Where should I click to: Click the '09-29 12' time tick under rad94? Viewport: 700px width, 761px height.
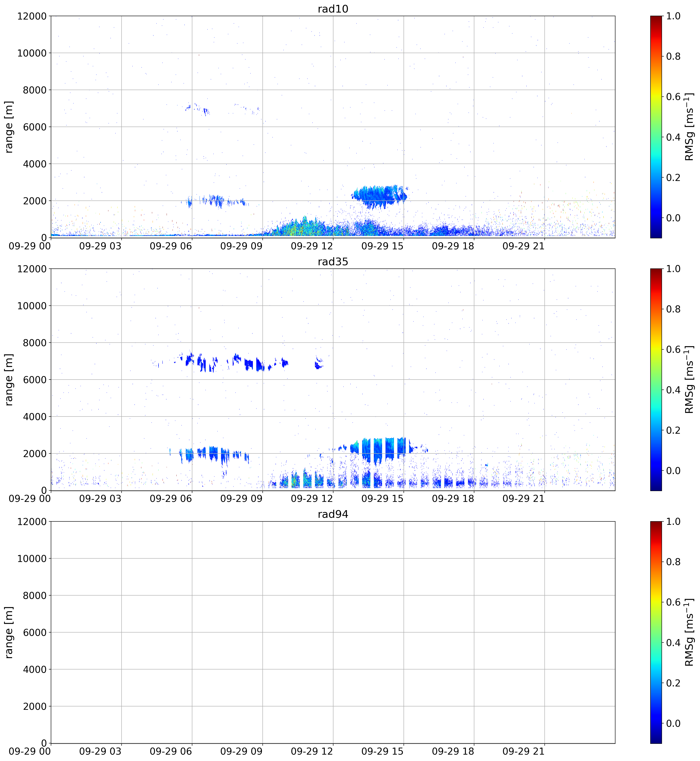pyautogui.click(x=312, y=751)
